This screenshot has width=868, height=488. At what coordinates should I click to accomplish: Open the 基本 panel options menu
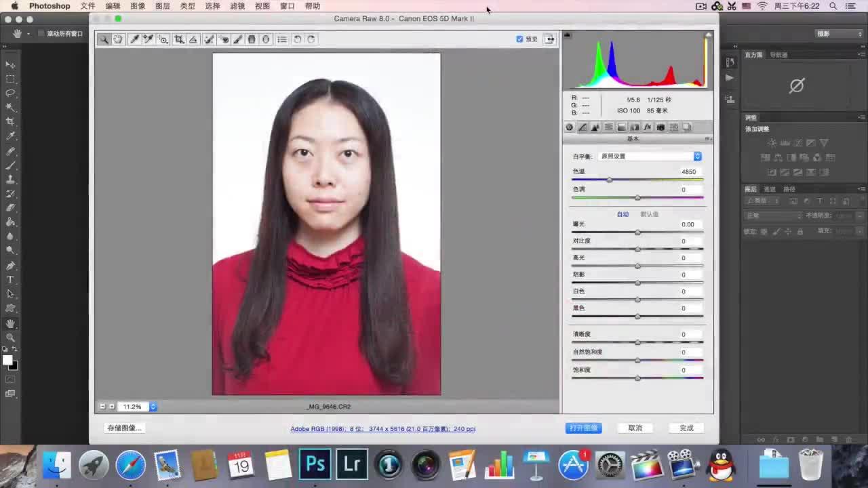click(707, 139)
